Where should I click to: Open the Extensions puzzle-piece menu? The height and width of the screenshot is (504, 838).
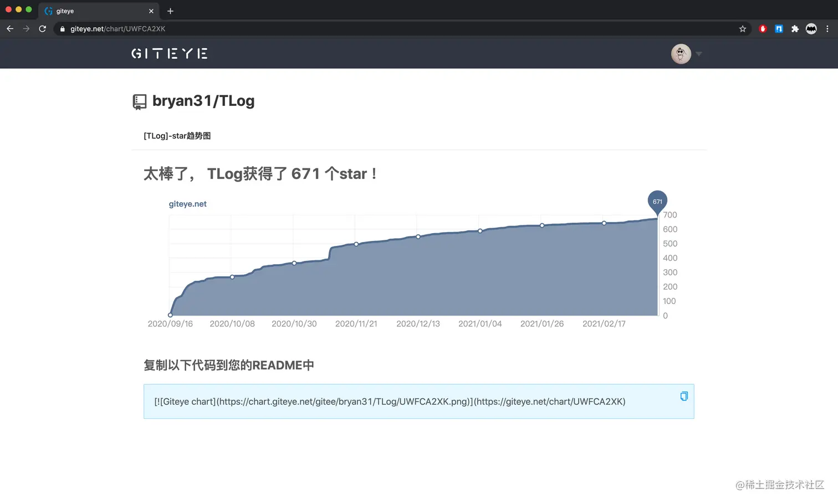[x=795, y=29]
